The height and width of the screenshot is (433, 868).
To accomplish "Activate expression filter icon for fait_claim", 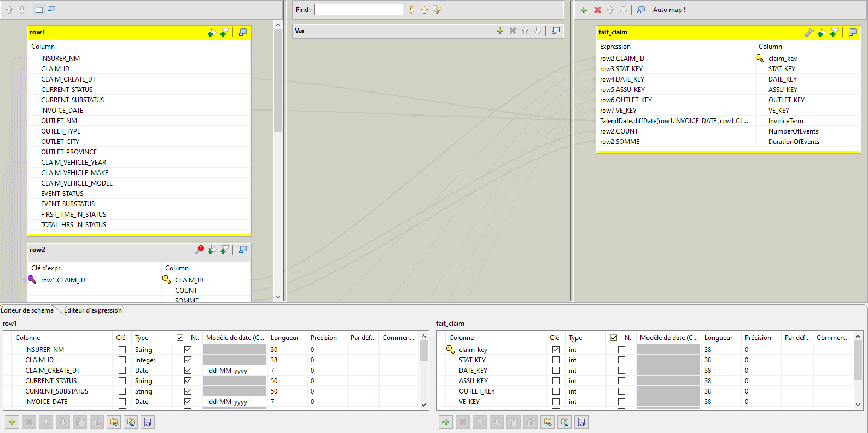I will pyautogui.click(x=834, y=33).
